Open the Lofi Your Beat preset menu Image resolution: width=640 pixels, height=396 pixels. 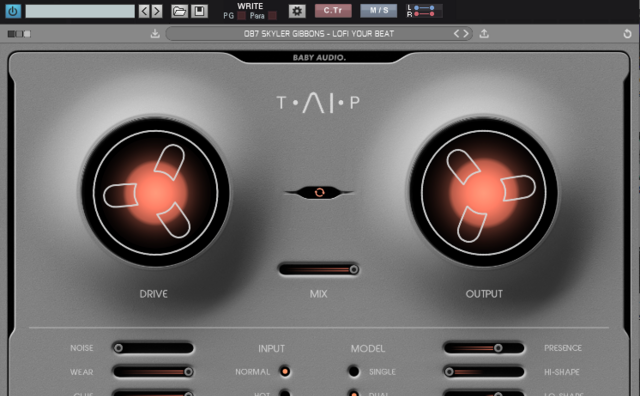point(319,33)
